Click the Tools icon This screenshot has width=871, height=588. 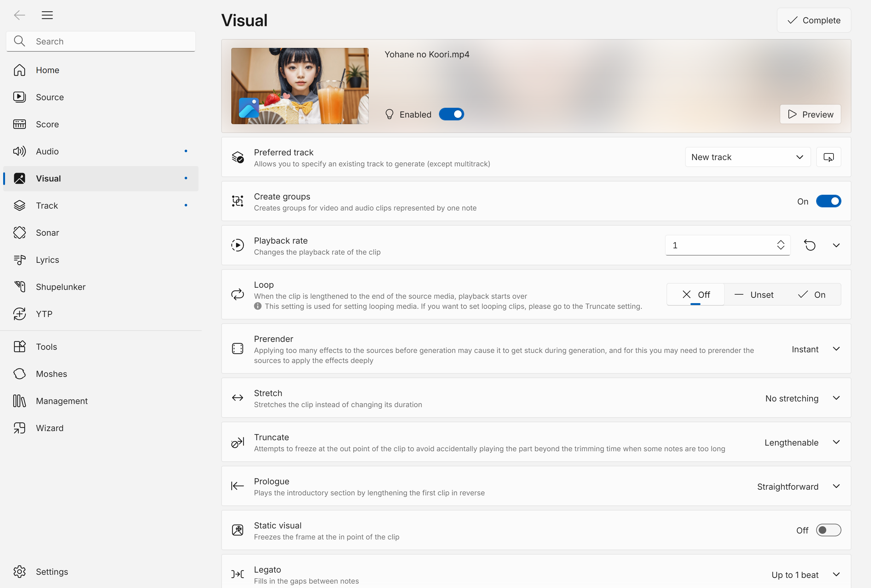(20, 347)
